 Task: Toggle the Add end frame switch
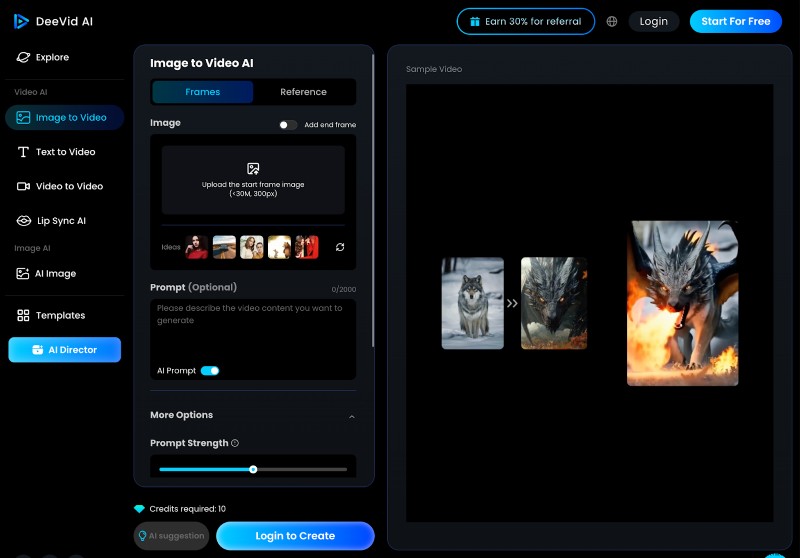click(287, 125)
